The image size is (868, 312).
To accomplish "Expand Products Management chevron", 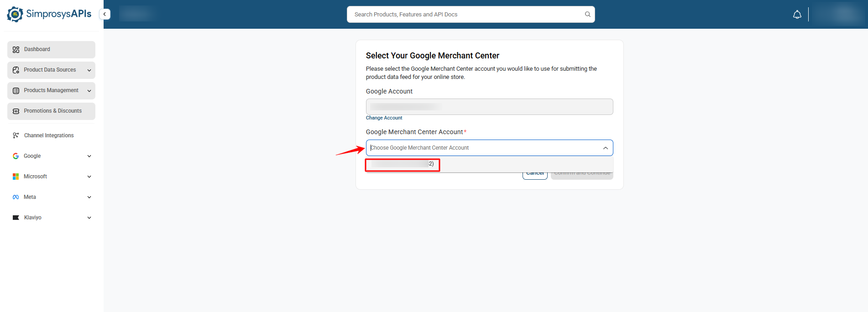I will tap(89, 91).
